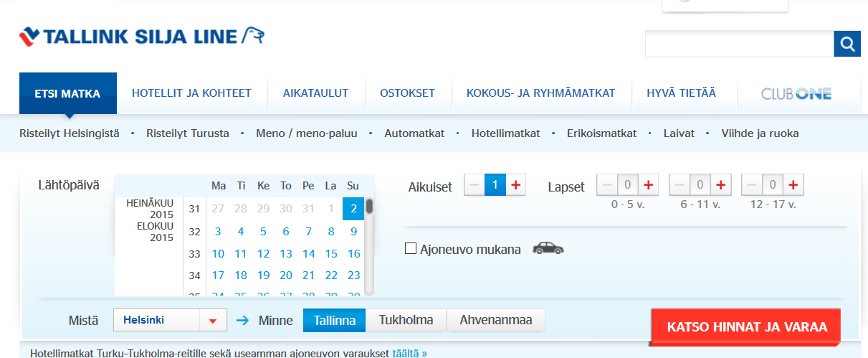Click week number 33
Viewport: 868px width, 358px height.
[194, 254]
